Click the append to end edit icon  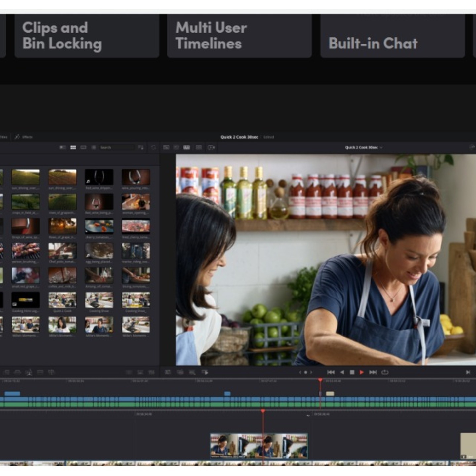(x=18, y=372)
